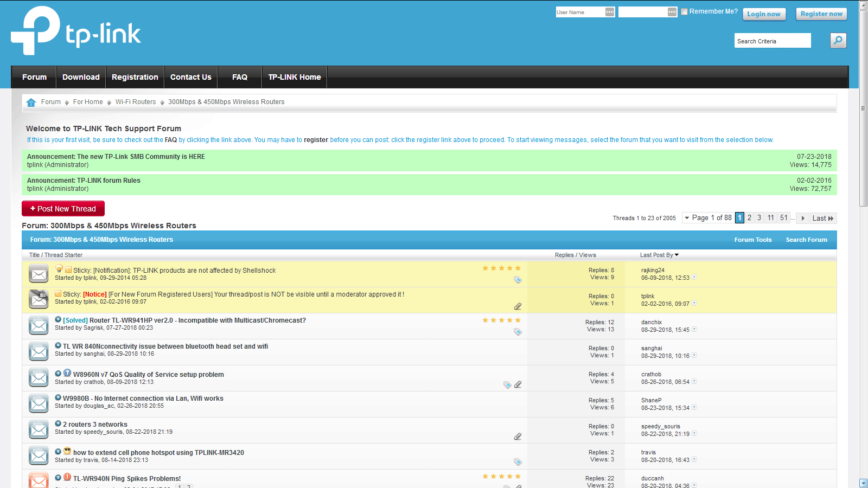The width and height of the screenshot is (868, 488).
Task: Click locked envelope icon of Notice sticky thread
Action: point(39,299)
